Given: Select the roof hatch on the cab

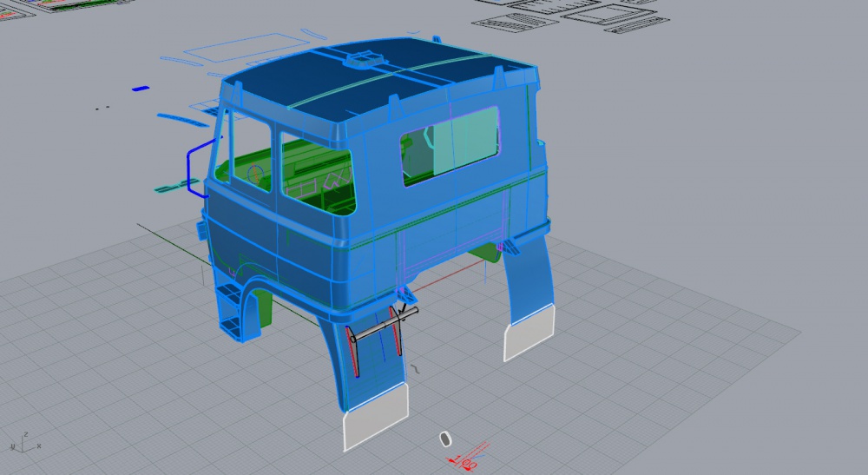Looking at the screenshot, I should (x=363, y=58).
